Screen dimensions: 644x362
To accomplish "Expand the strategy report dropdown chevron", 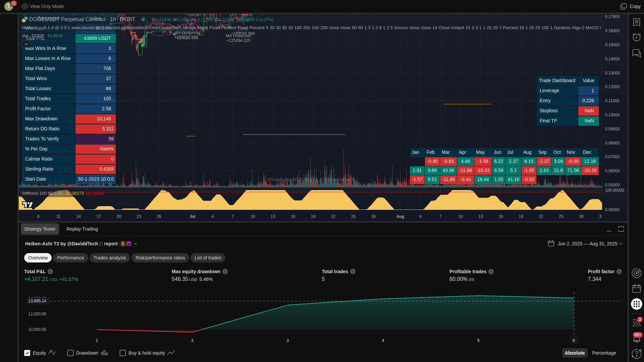I will 136,244.
